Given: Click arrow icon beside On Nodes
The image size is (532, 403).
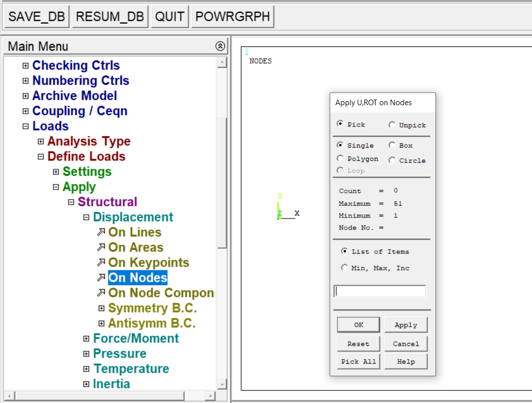Looking at the screenshot, I should click(x=101, y=278).
